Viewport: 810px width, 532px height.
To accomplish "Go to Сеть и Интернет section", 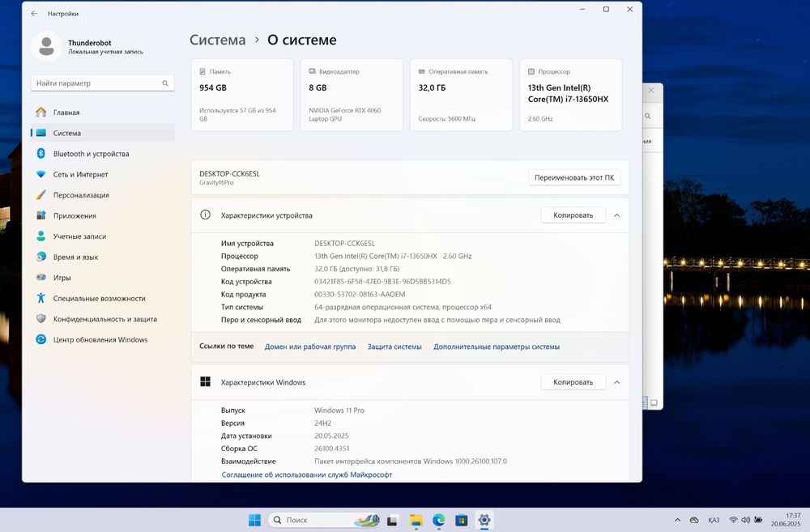I will pos(80,174).
